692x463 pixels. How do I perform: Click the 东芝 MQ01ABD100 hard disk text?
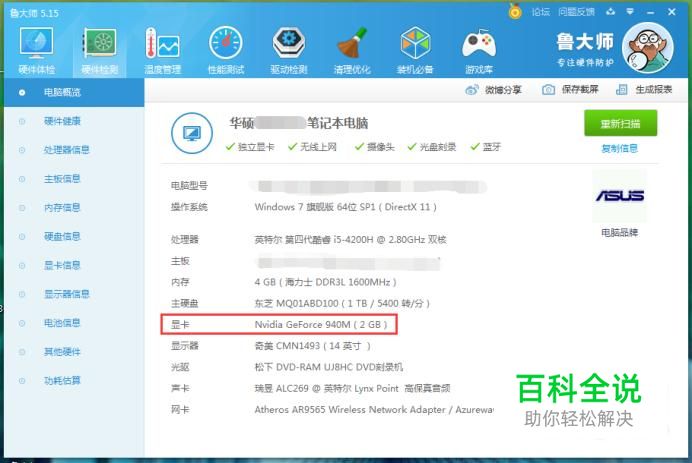[342, 304]
